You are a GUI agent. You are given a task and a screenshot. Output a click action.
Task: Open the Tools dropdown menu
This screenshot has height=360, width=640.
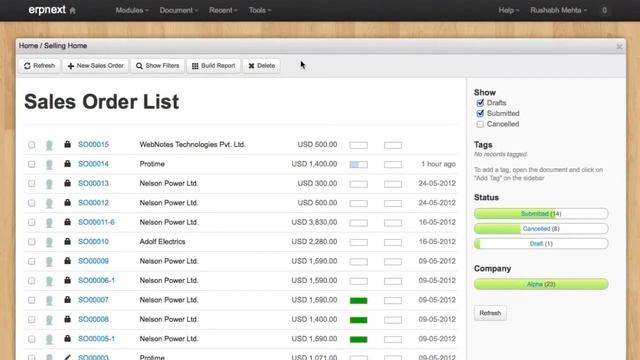coord(260,10)
